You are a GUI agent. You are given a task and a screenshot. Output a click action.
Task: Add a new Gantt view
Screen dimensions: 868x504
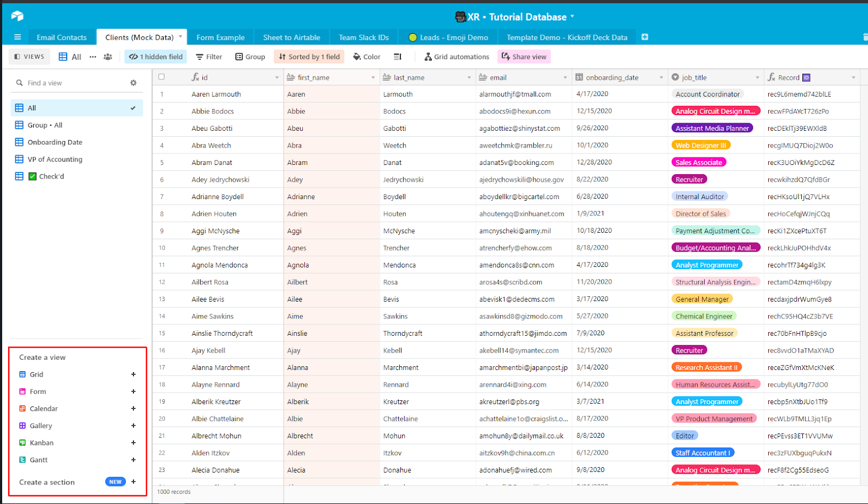133,460
